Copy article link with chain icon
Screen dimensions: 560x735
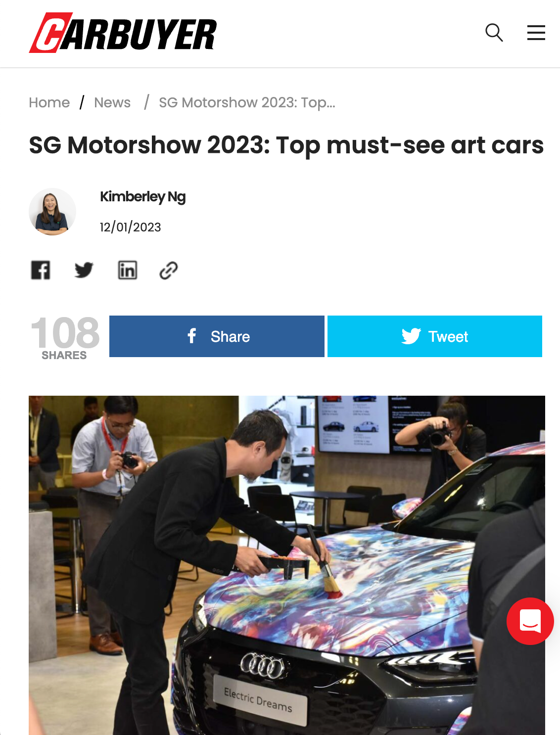169,270
